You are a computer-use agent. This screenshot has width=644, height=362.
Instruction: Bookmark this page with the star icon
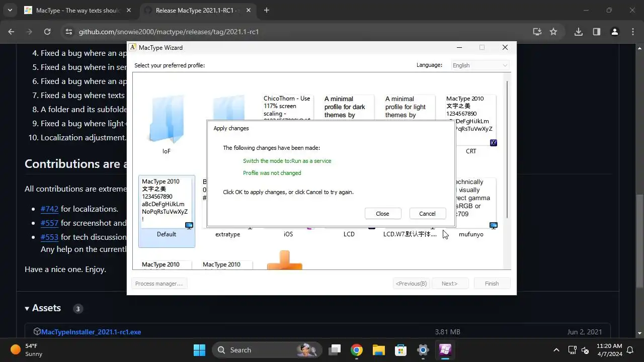click(x=553, y=32)
